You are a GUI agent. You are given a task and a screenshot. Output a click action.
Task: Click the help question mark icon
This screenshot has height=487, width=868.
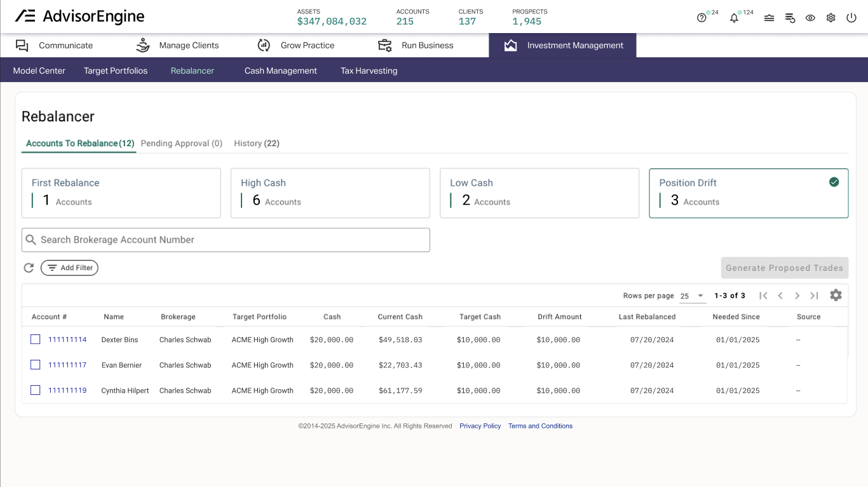pyautogui.click(x=702, y=18)
